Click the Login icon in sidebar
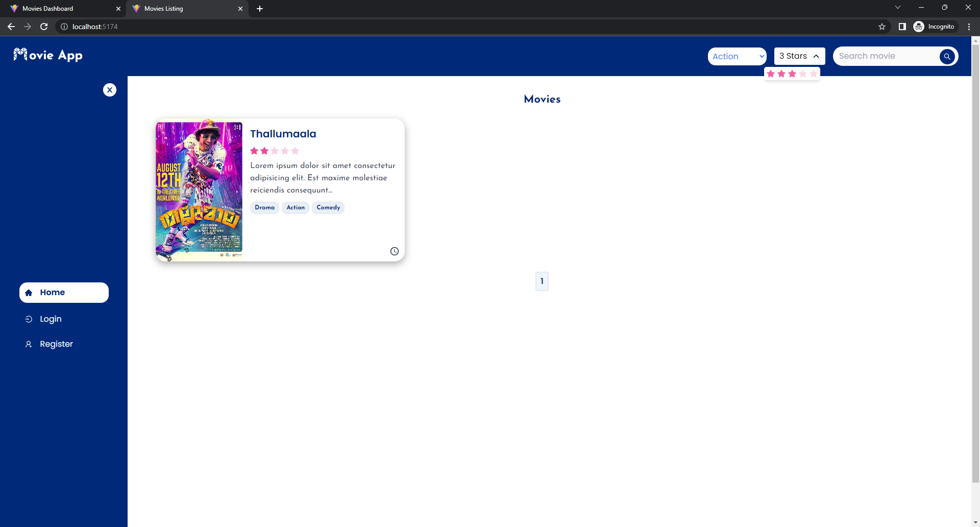This screenshot has height=527, width=980. tap(29, 319)
